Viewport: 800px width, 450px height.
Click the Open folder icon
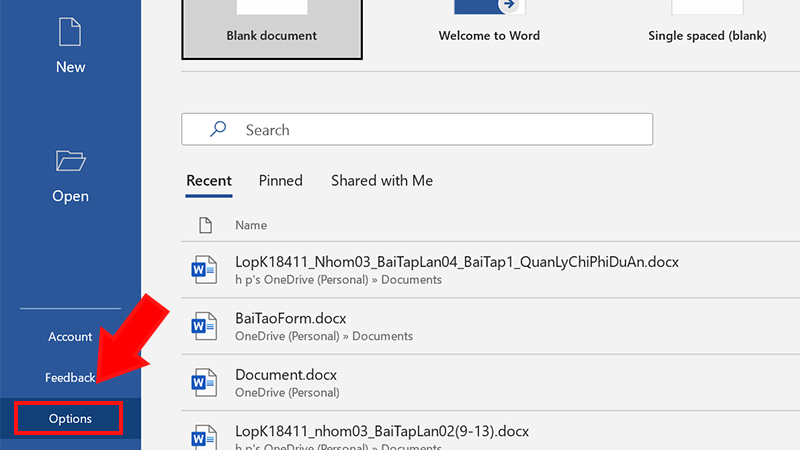(70, 160)
